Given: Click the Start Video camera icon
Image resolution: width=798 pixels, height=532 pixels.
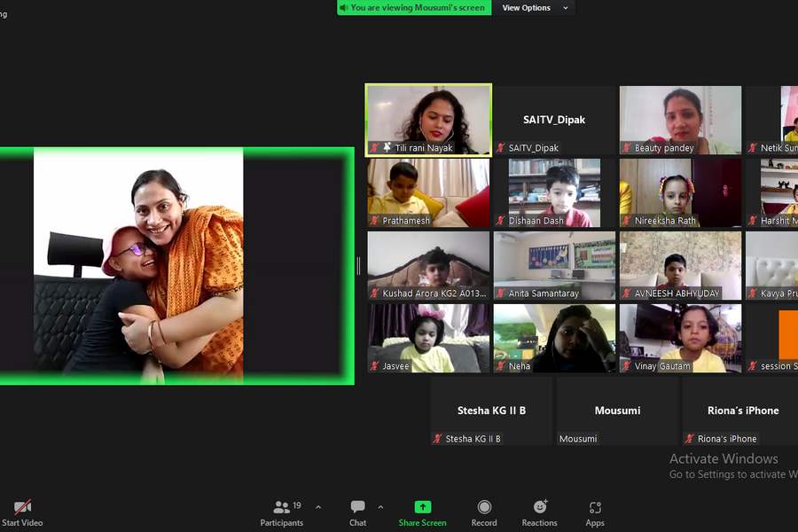Looking at the screenshot, I should pyautogui.click(x=22, y=507).
